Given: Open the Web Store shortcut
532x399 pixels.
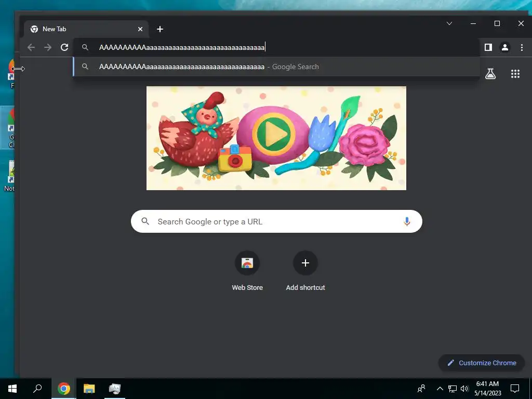Looking at the screenshot, I should pyautogui.click(x=247, y=271).
